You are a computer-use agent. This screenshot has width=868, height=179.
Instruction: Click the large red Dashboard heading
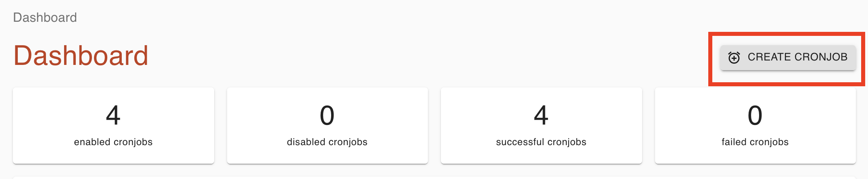pos(81,56)
